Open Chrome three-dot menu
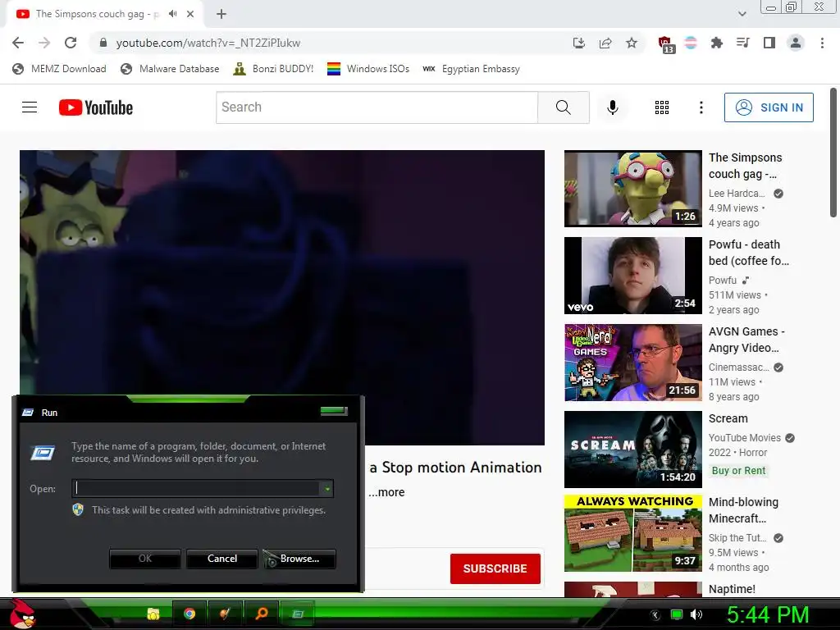 (x=822, y=43)
